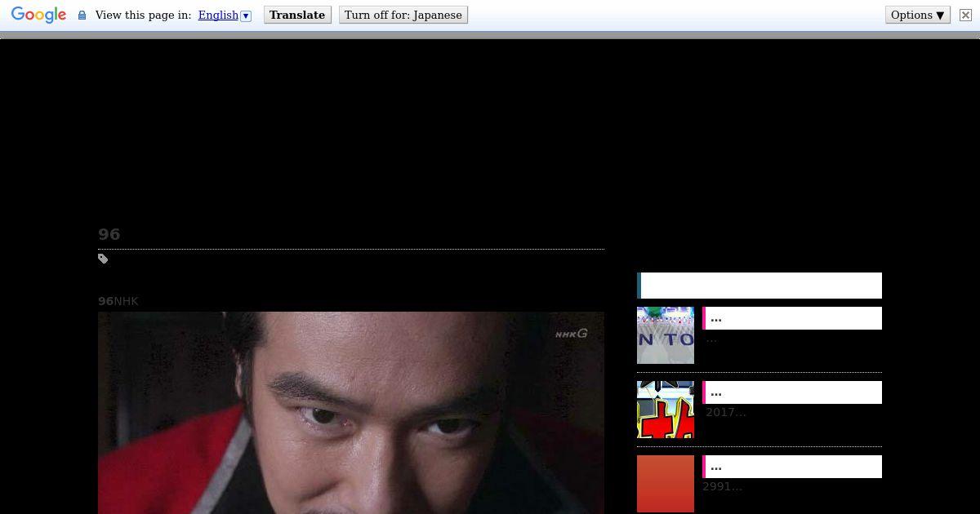Click the secure lock icon
Image resolution: width=980 pixels, height=514 pixels.
pyautogui.click(x=82, y=15)
